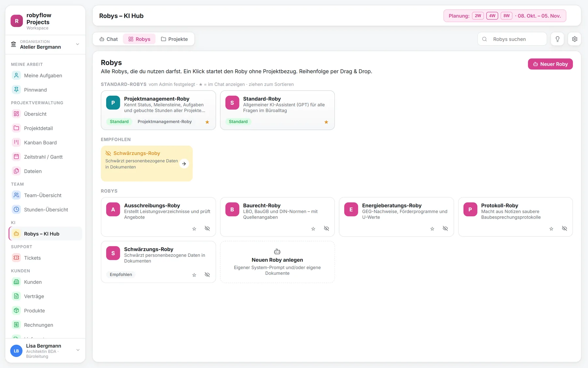Toggle star on Ausschreibungs-Roby card
Screen dimensions: 588x368
pos(194,229)
